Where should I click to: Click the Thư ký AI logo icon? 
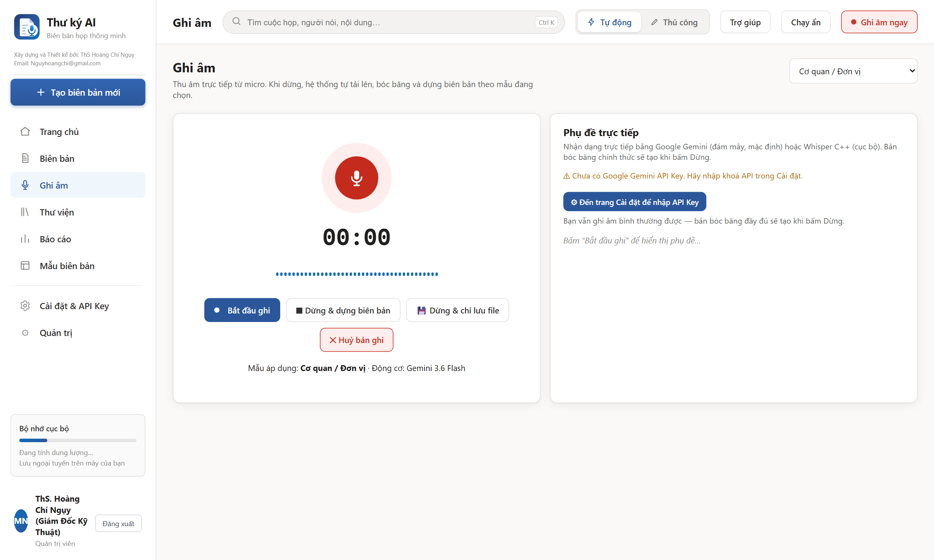point(27,27)
